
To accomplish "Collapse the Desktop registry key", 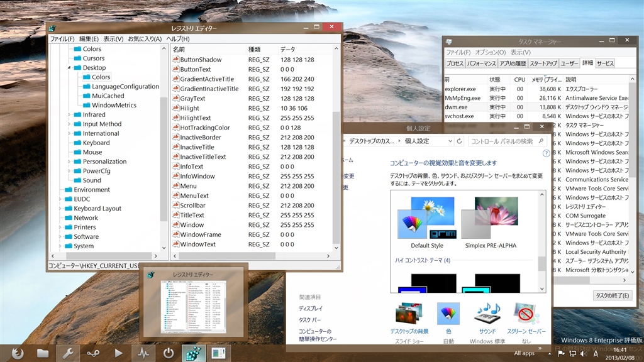I will click(69, 68).
